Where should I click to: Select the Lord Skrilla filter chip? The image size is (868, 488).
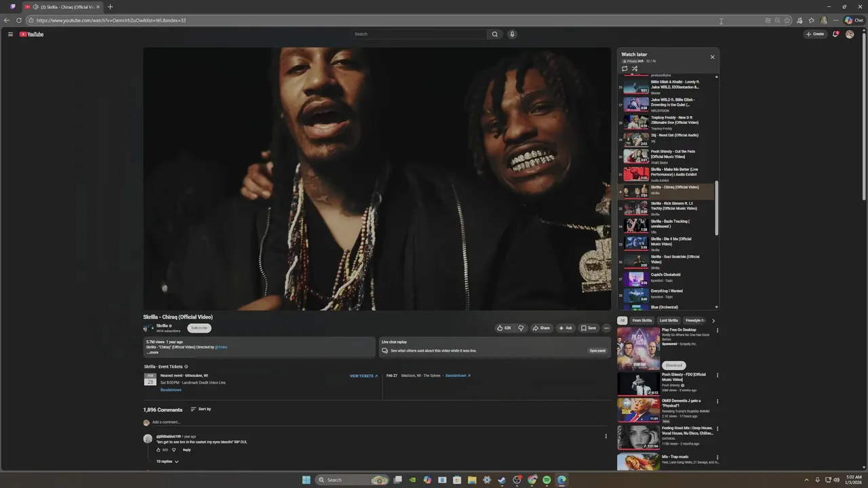click(x=669, y=321)
